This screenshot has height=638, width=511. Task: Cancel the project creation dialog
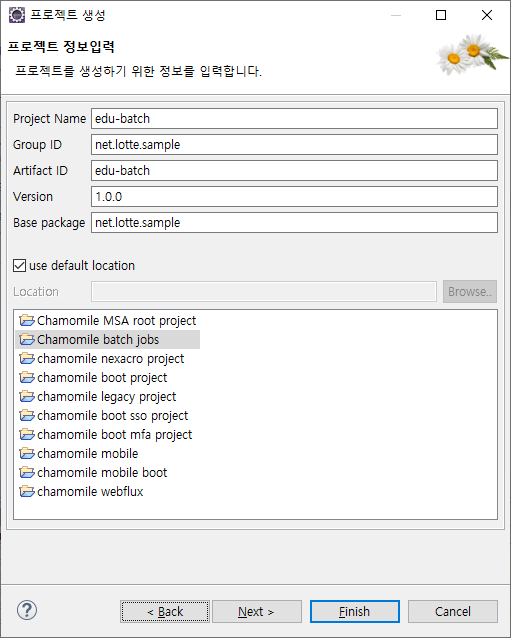[453, 612]
